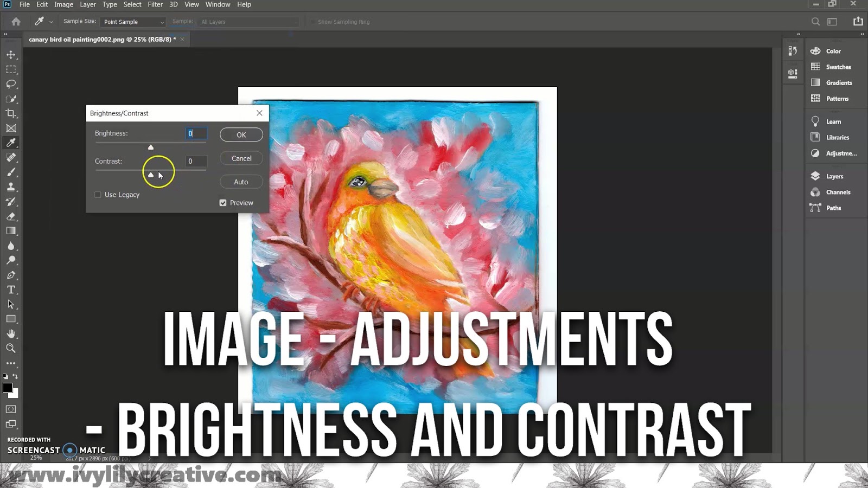Click the Brightness slider handle

click(x=151, y=147)
